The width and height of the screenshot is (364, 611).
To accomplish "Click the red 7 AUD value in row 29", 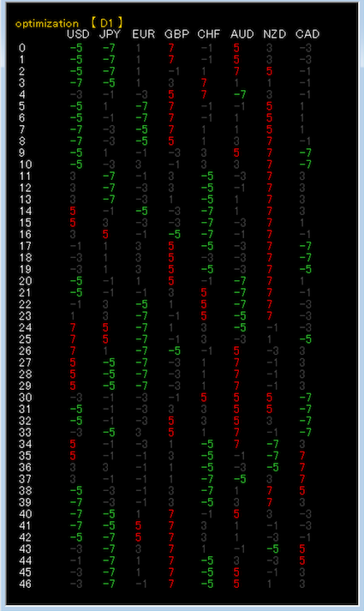I will point(236,386).
